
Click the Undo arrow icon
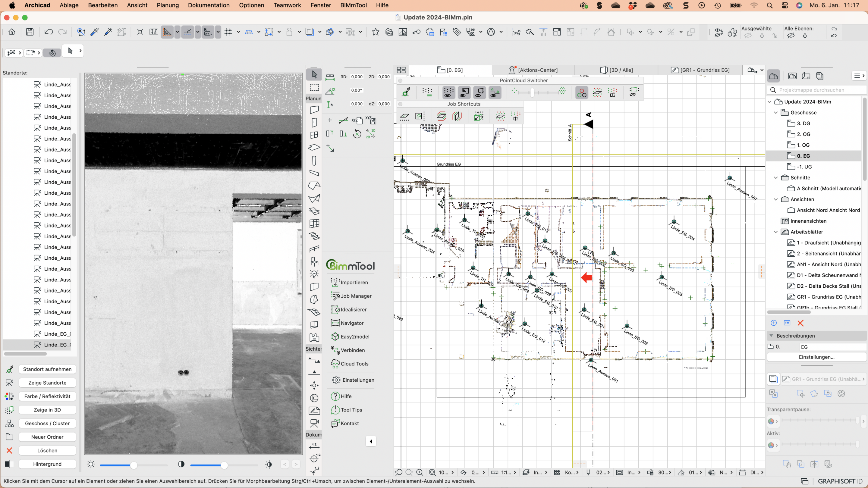(x=49, y=32)
